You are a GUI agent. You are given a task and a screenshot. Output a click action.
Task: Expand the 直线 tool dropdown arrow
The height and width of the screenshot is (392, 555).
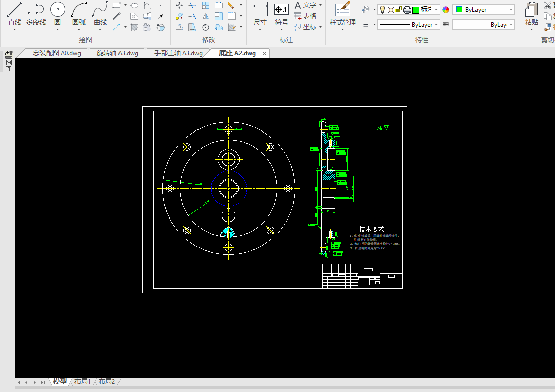coord(15,30)
